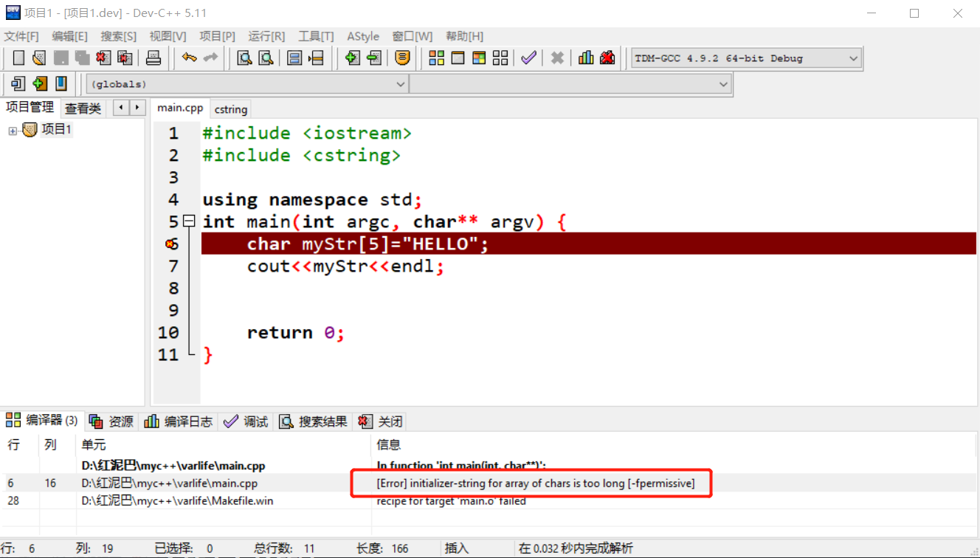Expand the 项目1 project tree node
The height and width of the screenshot is (558, 980).
click(x=13, y=131)
